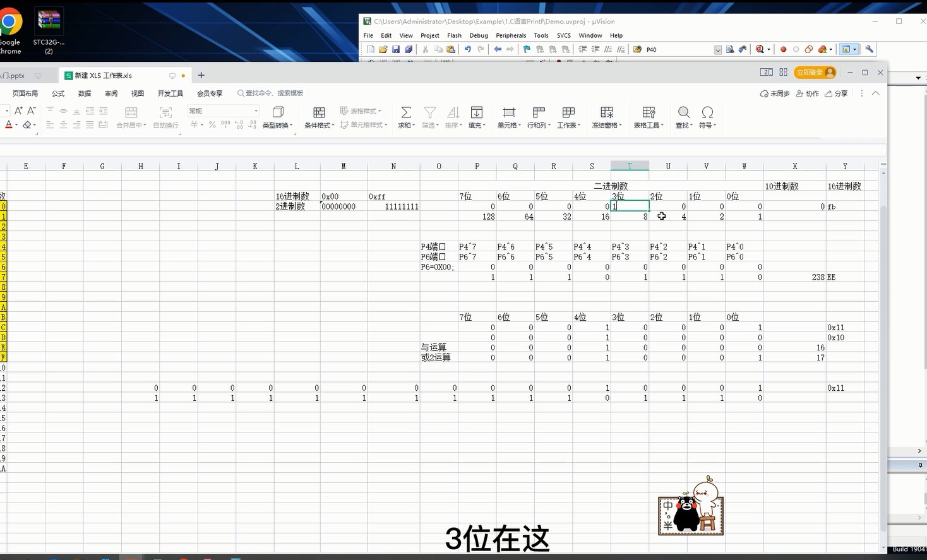
Task: Click the 分享 (Share) button
Action: 836,93
